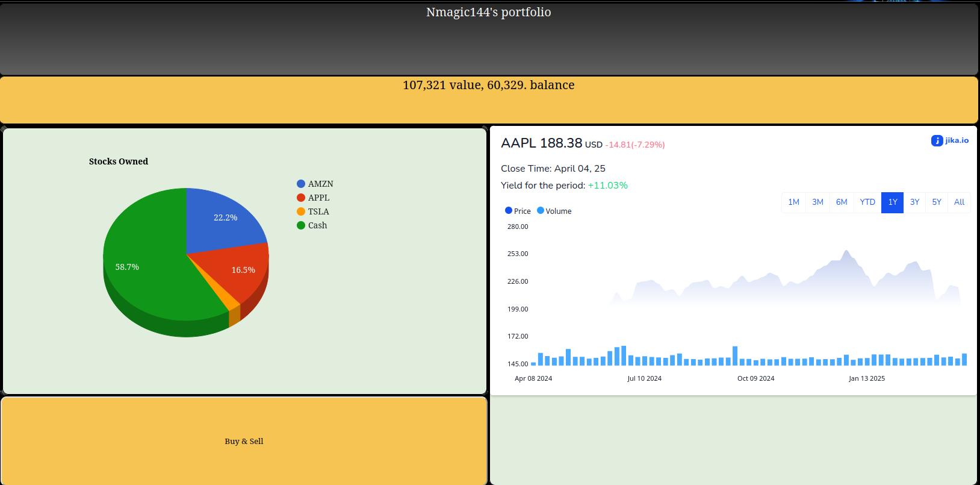The image size is (980, 485).
Task: Show the 5Y price history
Action: click(937, 202)
